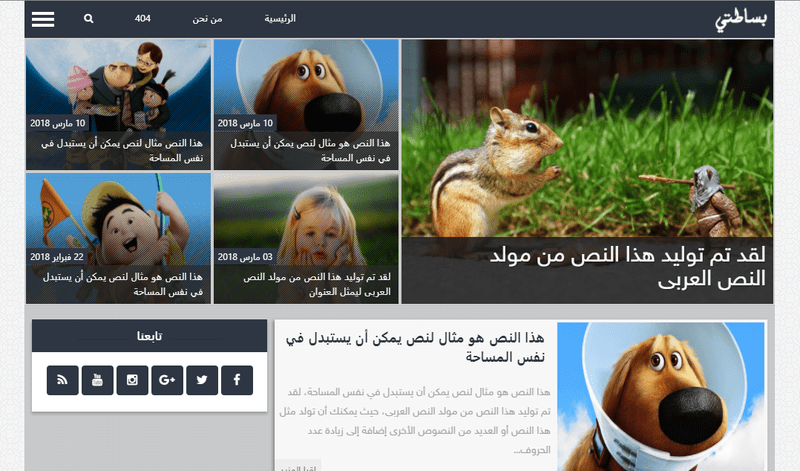This screenshot has height=471, width=800.
Task: Open the dog with cone thumbnail card
Action: pos(306,105)
